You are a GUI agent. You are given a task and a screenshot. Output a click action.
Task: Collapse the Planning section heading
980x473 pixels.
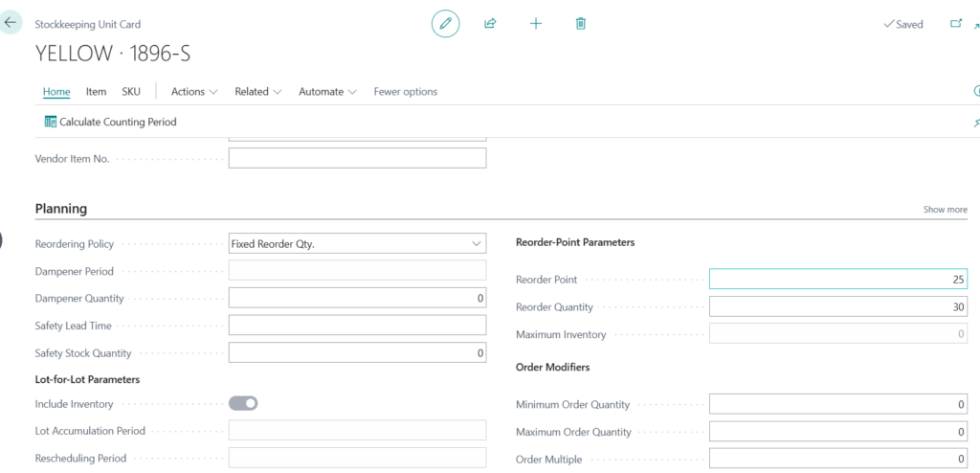pyautogui.click(x=61, y=209)
